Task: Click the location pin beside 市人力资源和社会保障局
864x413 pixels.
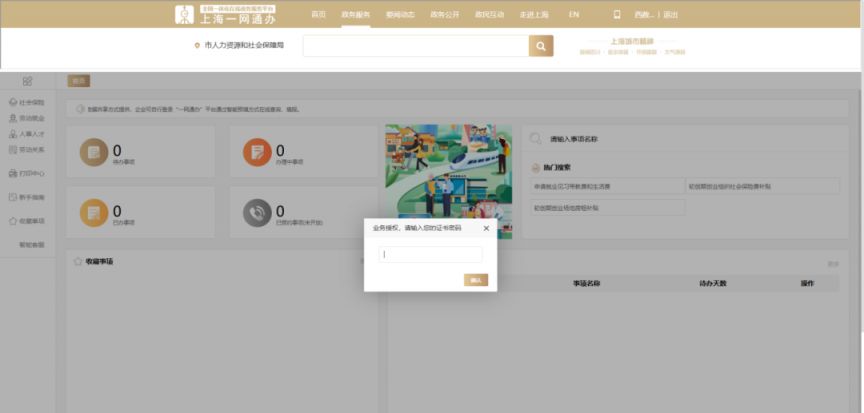Action: [197, 46]
